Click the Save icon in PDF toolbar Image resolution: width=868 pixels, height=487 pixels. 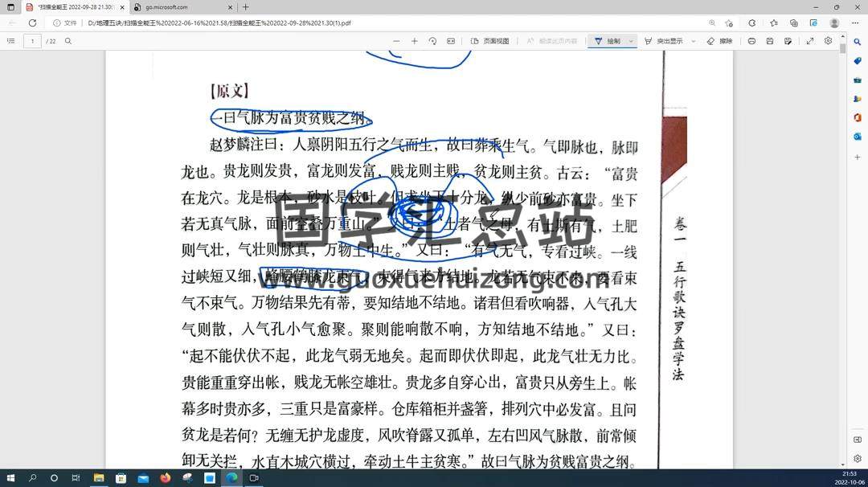[770, 41]
